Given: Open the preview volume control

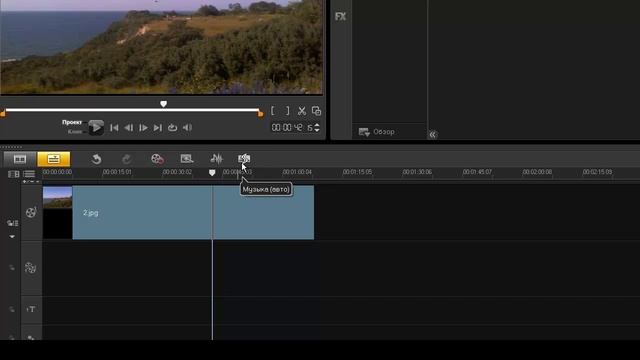Looking at the screenshot, I should [x=187, y=127].
